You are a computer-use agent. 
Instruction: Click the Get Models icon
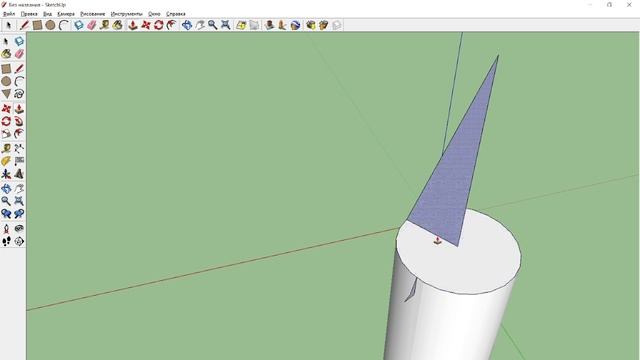(x=311, y=25)
